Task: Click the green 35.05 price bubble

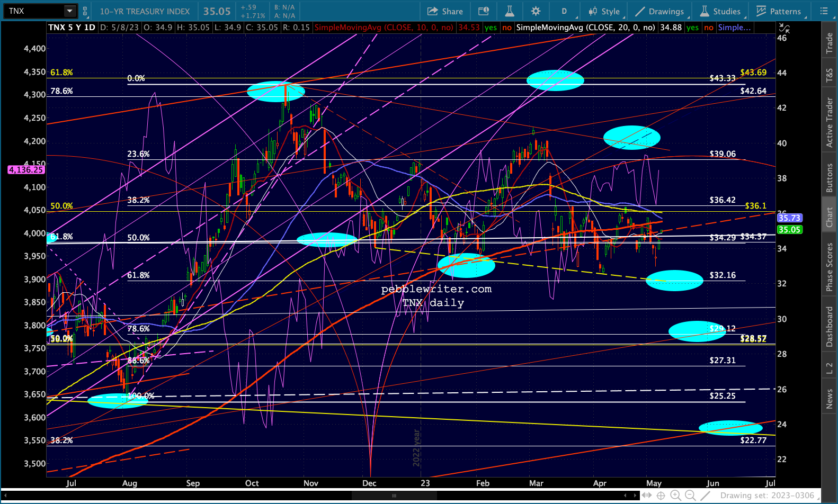Action: (x=789, y=230)
